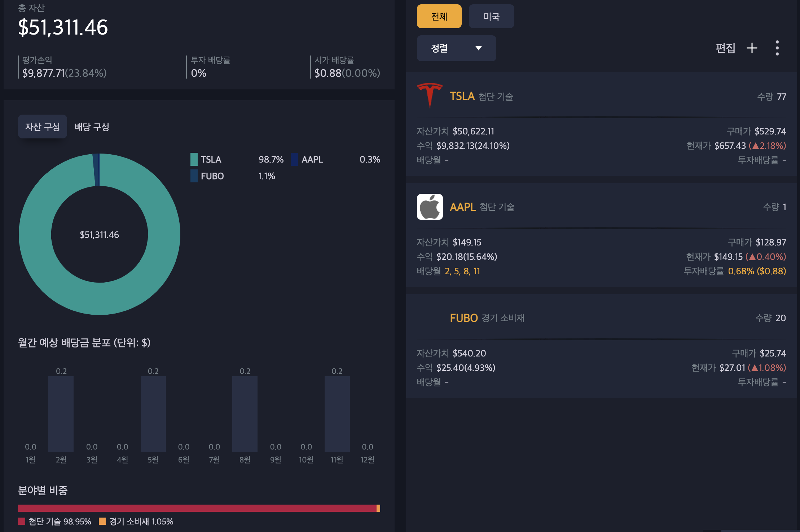Select the 미국 filter toggle
Image resolution: width=800 pixels, height=532 pixels.
491,16
